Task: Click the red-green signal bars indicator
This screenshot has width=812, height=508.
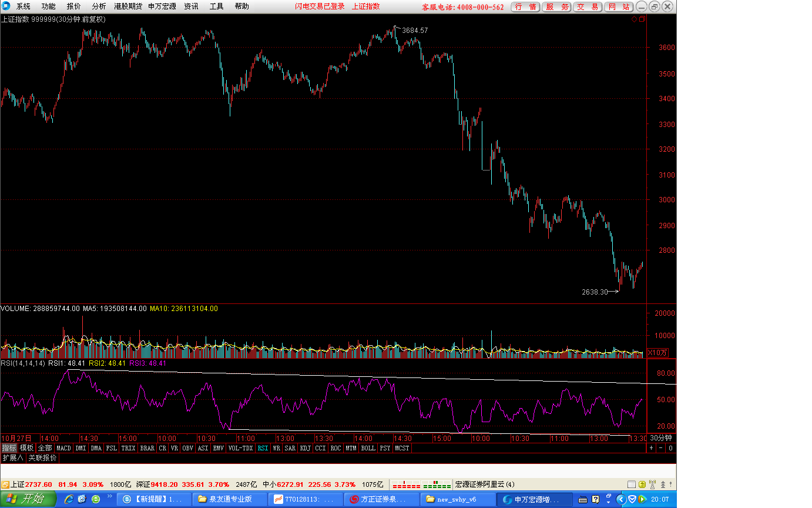Action: [421, 484]
